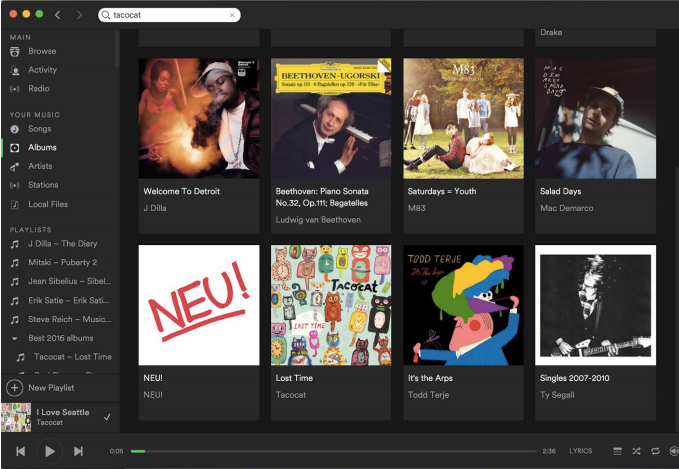Click the I Love Seattle track title
The image size is (679, 469).
coord(63,412)
